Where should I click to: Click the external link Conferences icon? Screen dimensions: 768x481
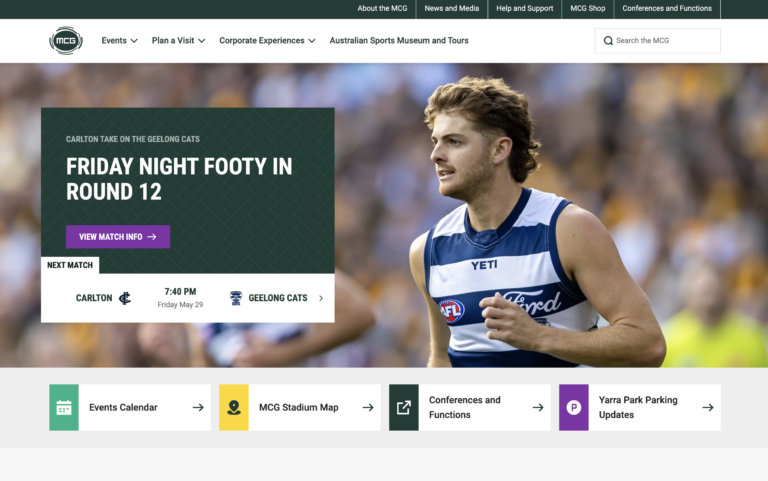(x=404, y=408)
